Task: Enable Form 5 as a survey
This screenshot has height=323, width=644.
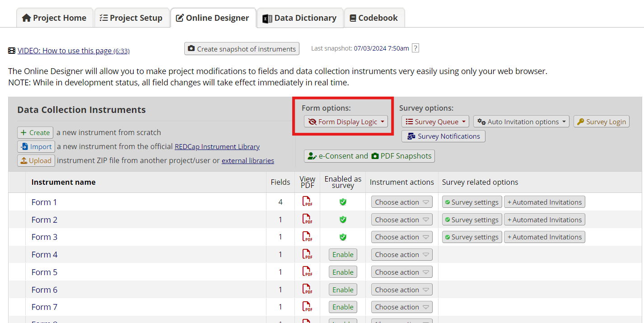Action: (343, 272)
